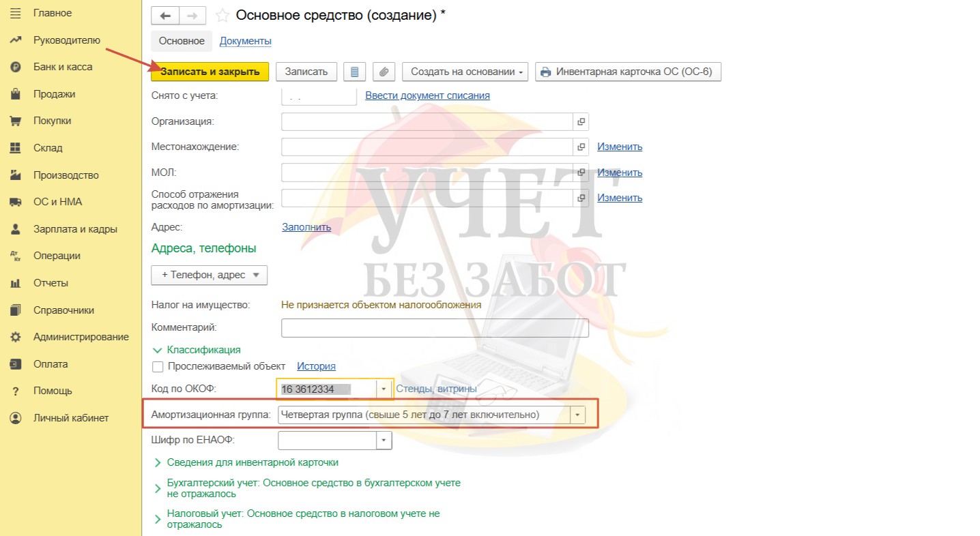Click the Ввести документ списания link
Viewport: 980px width, 536px height.
tap(427, 95)
